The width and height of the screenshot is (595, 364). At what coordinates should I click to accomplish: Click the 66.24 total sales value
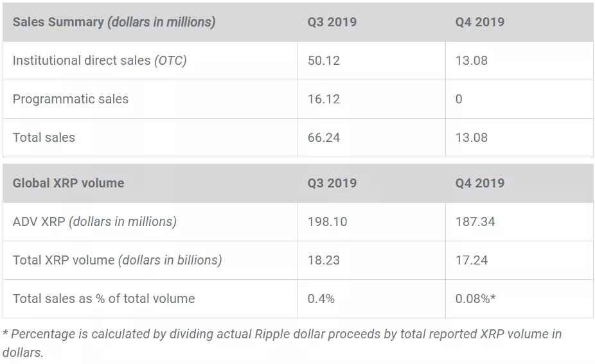click(324, 137)
